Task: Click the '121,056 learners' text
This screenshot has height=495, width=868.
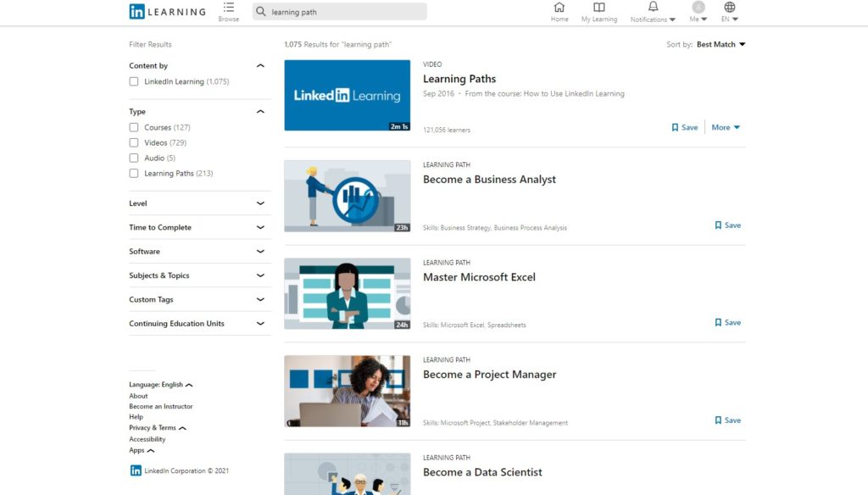Action: pyautogui.click(x=447, y=131)
